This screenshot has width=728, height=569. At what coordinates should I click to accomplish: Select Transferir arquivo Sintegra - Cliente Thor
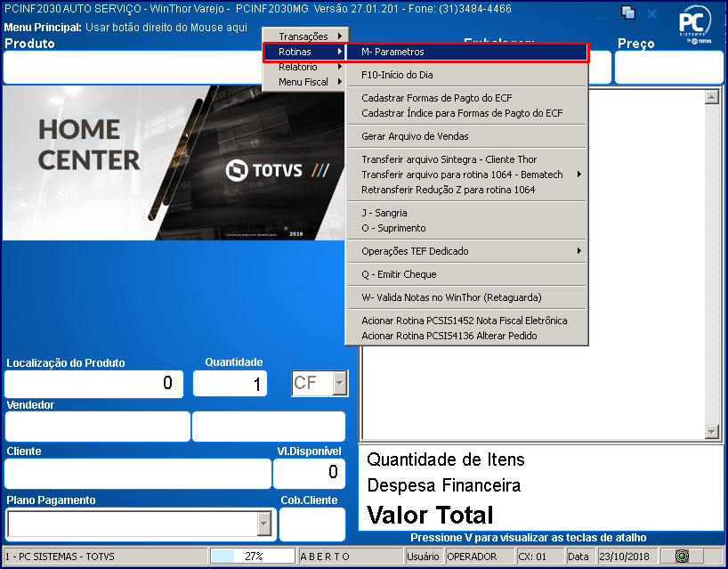click(x=466, y=159)
